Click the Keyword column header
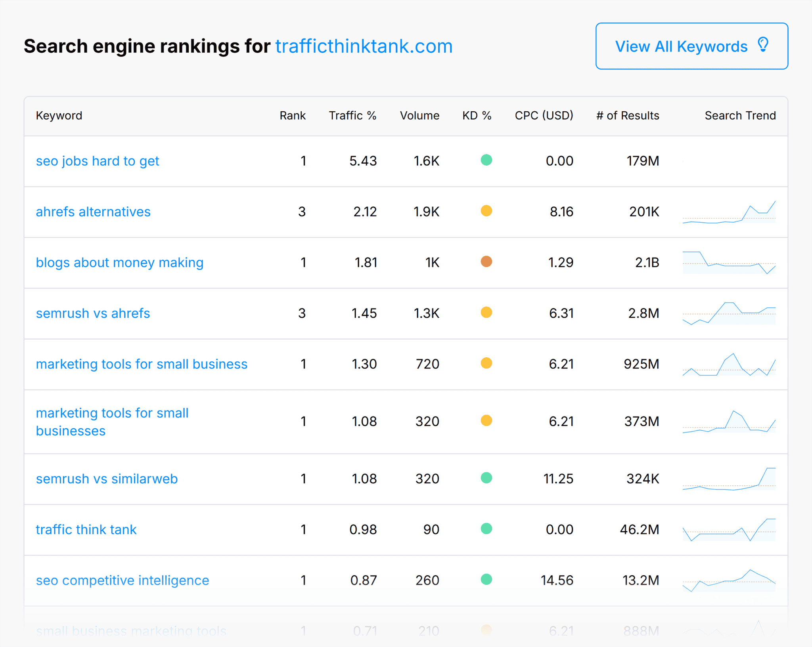 pyautogui.click(x=59, y=115)
